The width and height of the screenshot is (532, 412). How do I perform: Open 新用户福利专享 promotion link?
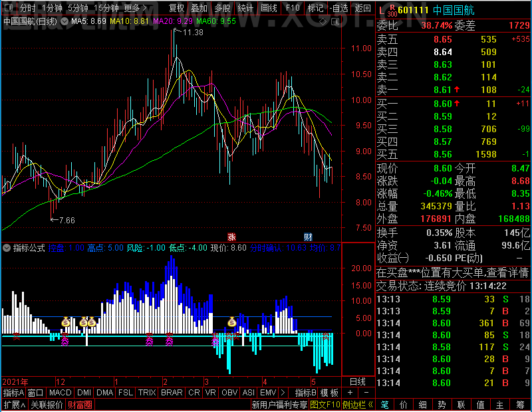[279, 405]
